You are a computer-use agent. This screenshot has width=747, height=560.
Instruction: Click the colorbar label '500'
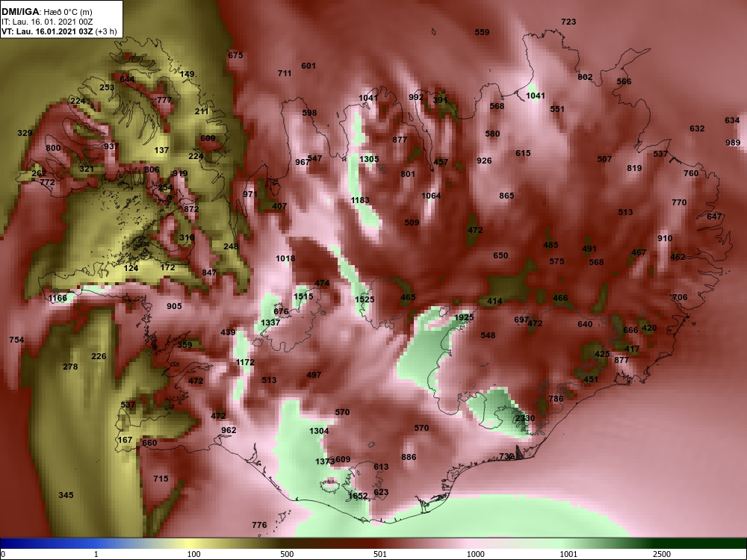point(287,554)
